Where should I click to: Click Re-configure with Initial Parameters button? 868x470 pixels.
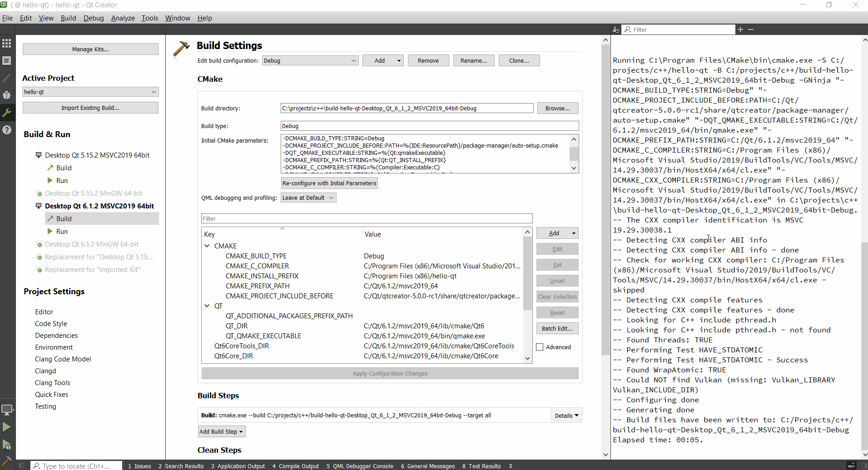pos(329,183)
